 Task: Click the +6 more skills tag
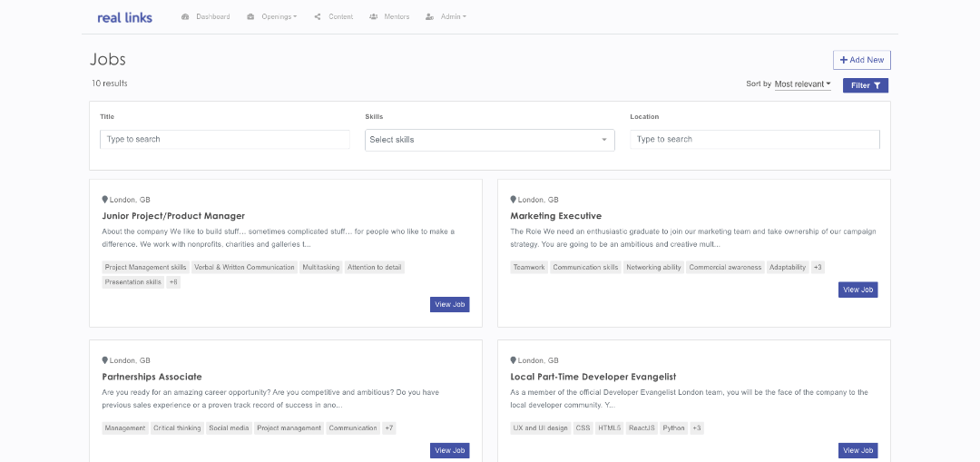click(173, 282)
